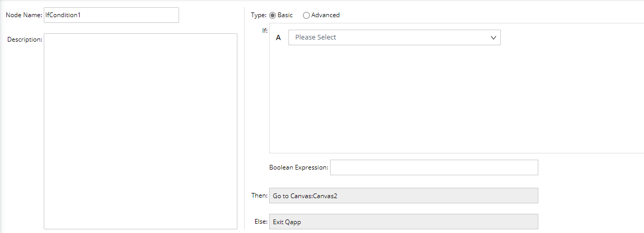Click the chevron arrow on condition A dropdown
The height and width of the screenshot is (233, 644).
pyautogui.click(x=494, y=37)
